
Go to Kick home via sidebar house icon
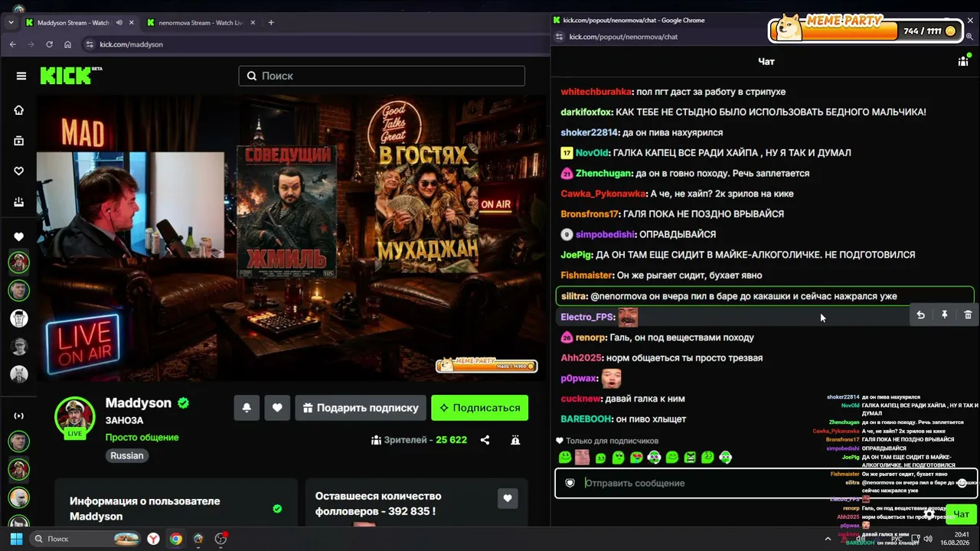19,110
